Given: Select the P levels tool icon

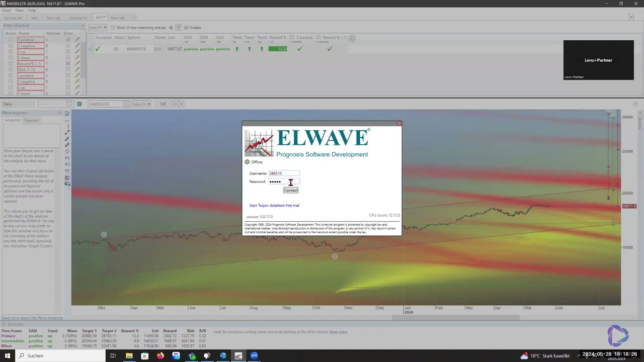Looking at the screenshot, I should (x=67, y=157).
